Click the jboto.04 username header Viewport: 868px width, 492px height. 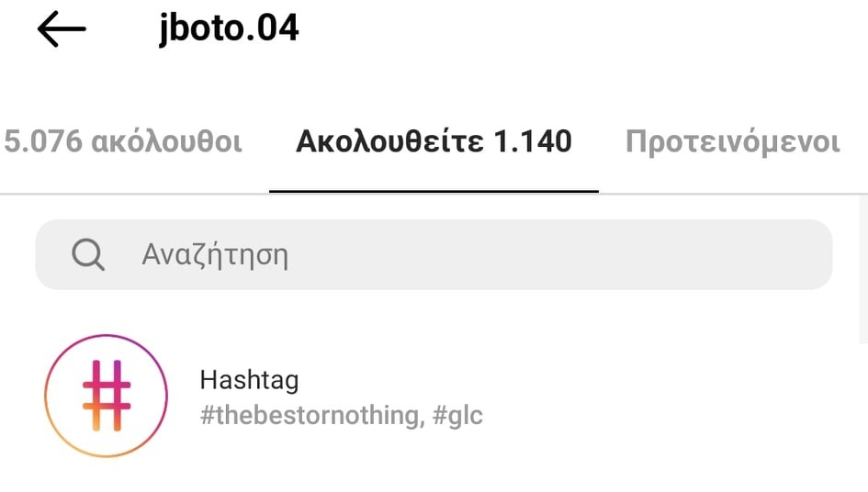click(x=230, y=29)
